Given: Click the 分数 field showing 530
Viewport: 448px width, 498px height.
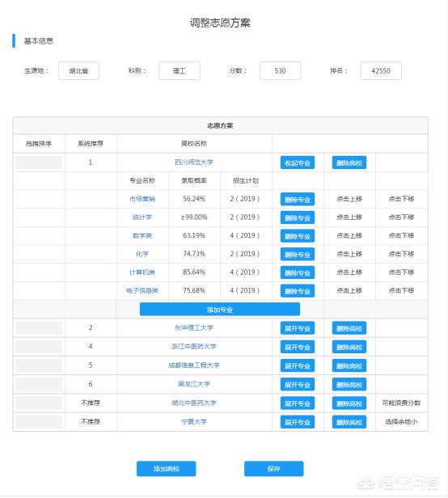Looking at the screenshot, I should [281, 70].
